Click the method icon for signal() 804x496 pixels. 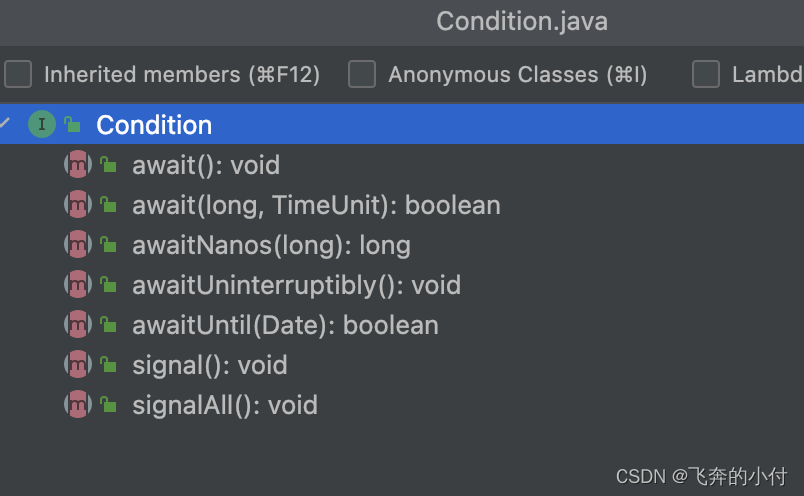77,365
